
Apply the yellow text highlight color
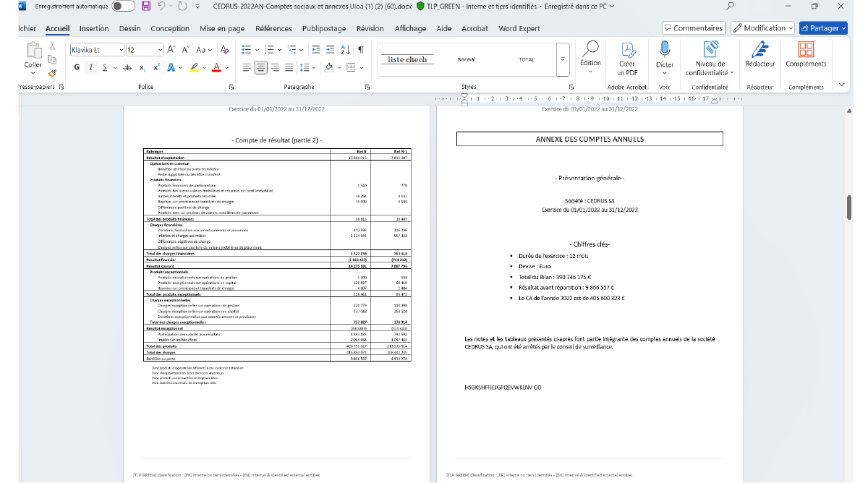(x=193, y=68)
